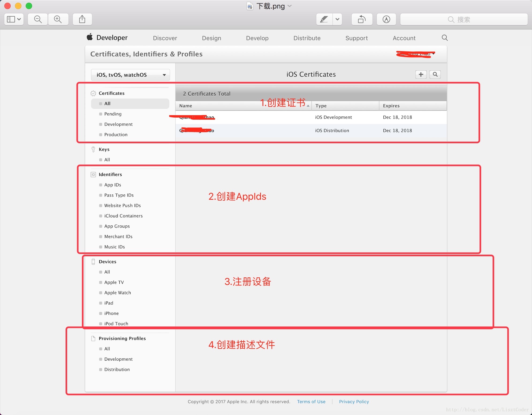
Task: Select Pass Type IDs in sidebar
Action: point(119,195)
